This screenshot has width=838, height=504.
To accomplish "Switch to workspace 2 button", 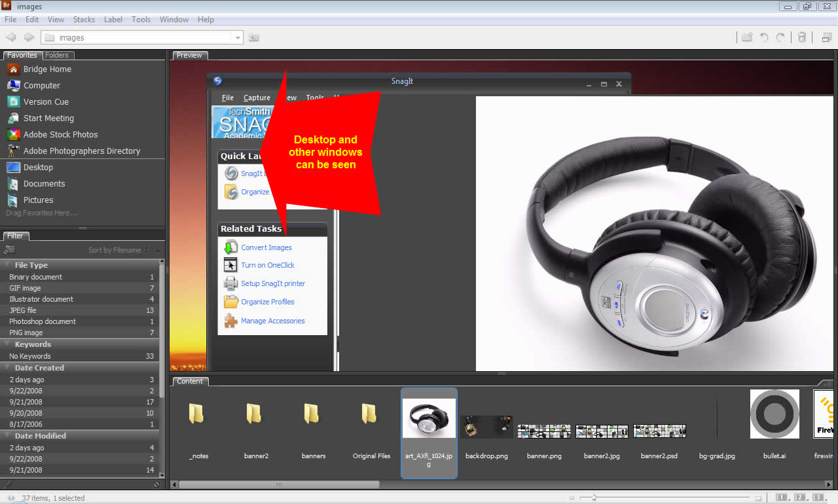I will pyautogui.click(x=799, y=498).
